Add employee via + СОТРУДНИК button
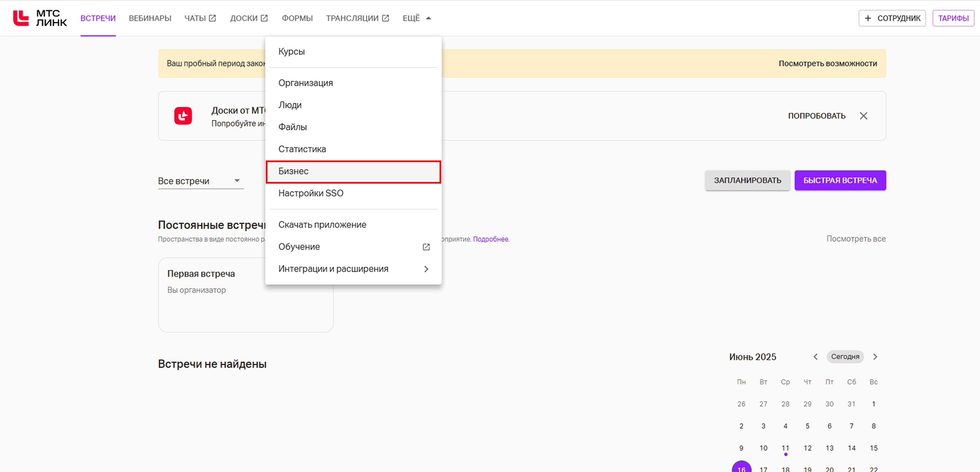 (892, 18)
